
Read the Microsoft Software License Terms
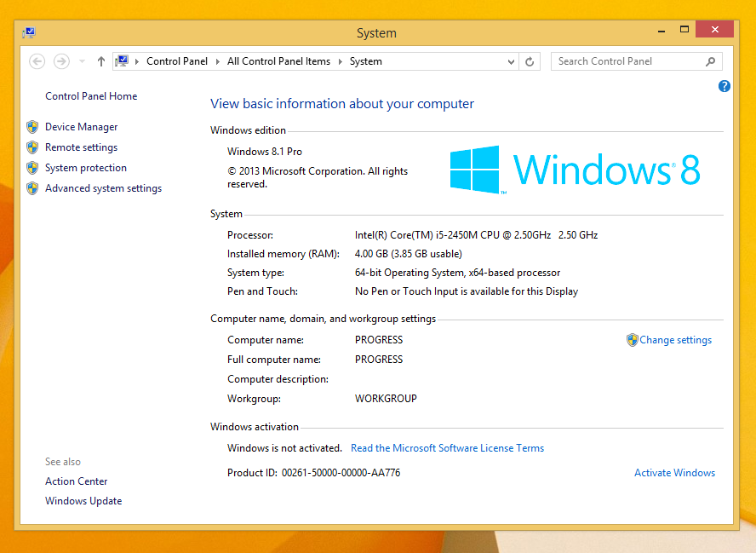coord(447,448)
